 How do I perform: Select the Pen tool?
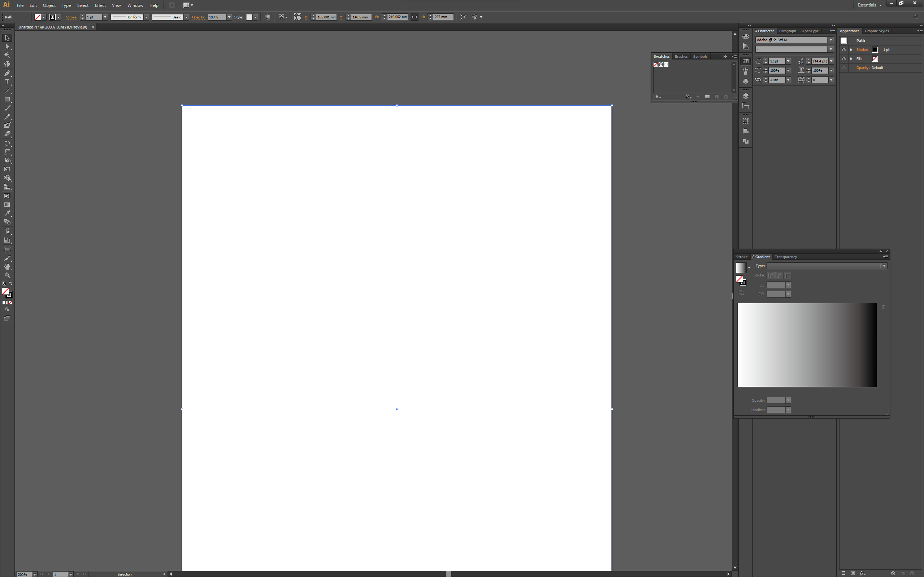[7, 73]
